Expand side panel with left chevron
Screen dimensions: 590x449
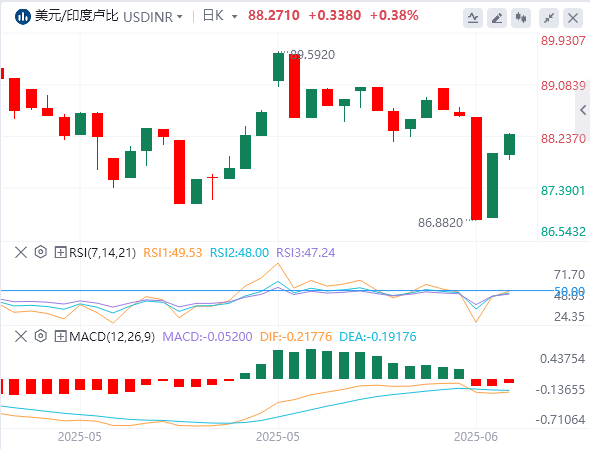click(583, 110)
